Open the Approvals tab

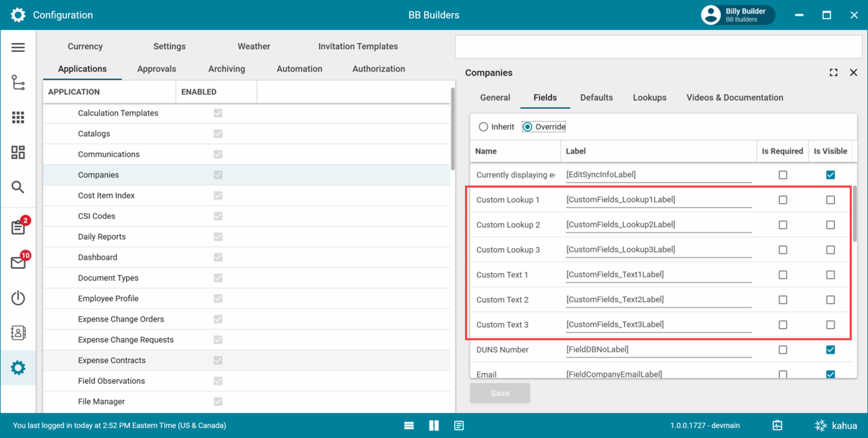157,69
